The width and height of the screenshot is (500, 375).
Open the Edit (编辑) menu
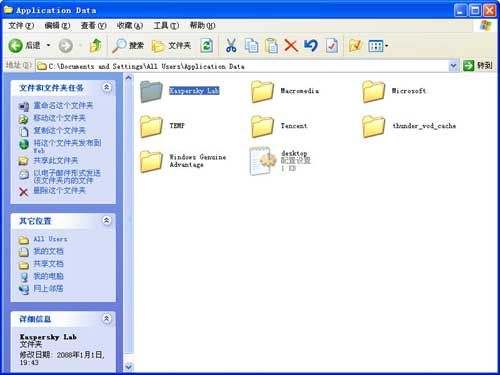[x=57, y=25]
